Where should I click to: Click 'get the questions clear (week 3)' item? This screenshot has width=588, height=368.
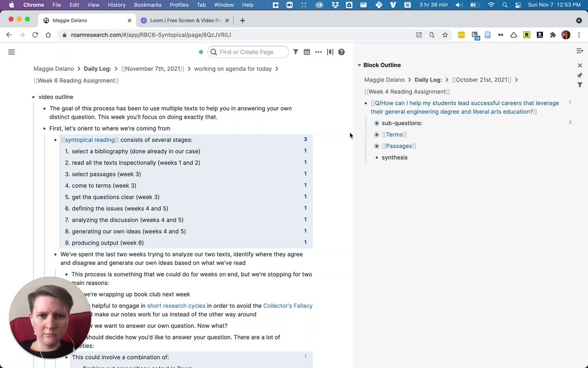coord(116,197)
